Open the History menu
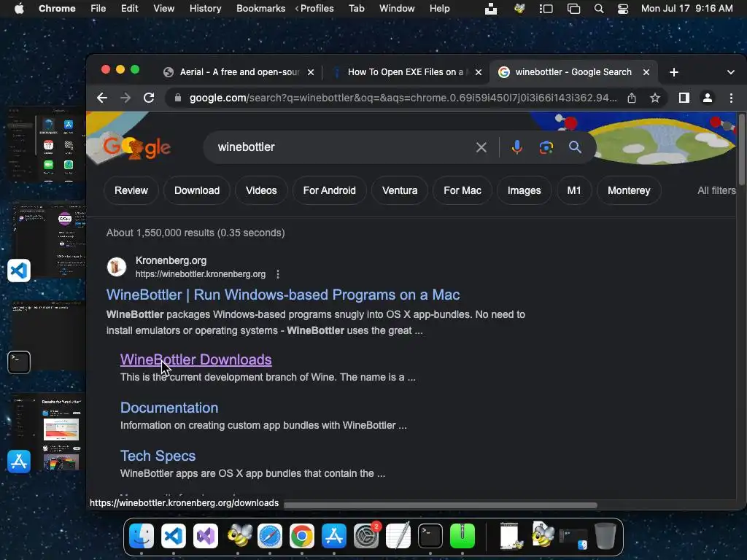 (205, 8)
